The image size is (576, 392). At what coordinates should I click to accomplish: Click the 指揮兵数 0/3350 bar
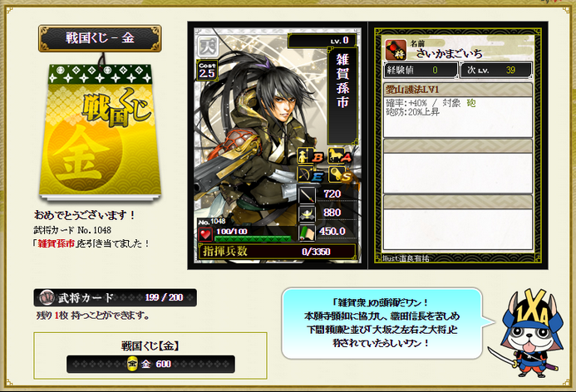coord(277,252)
